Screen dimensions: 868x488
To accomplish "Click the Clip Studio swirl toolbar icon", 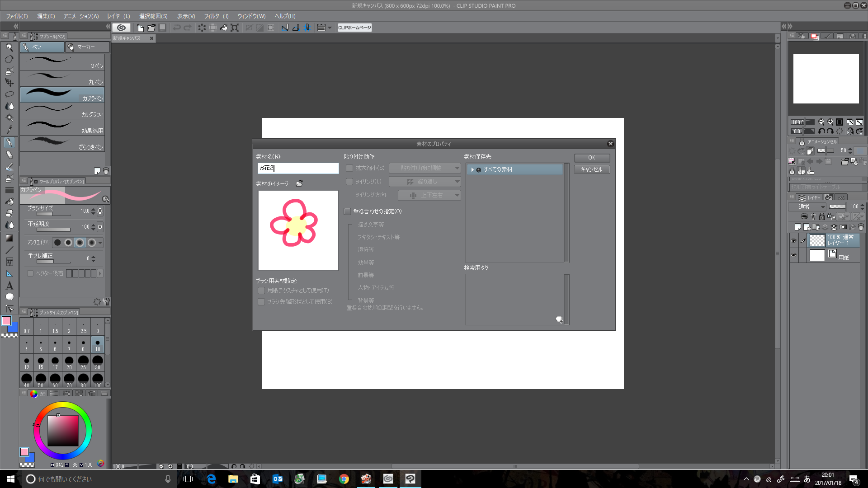I will coord(121,28).
